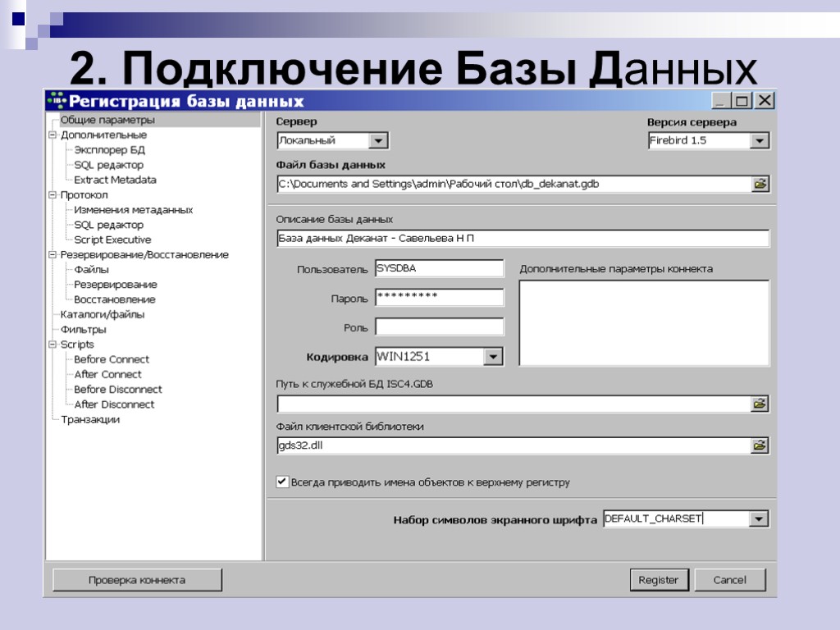
Task: Select After Connect script
Action: click(x=107, y=374)
